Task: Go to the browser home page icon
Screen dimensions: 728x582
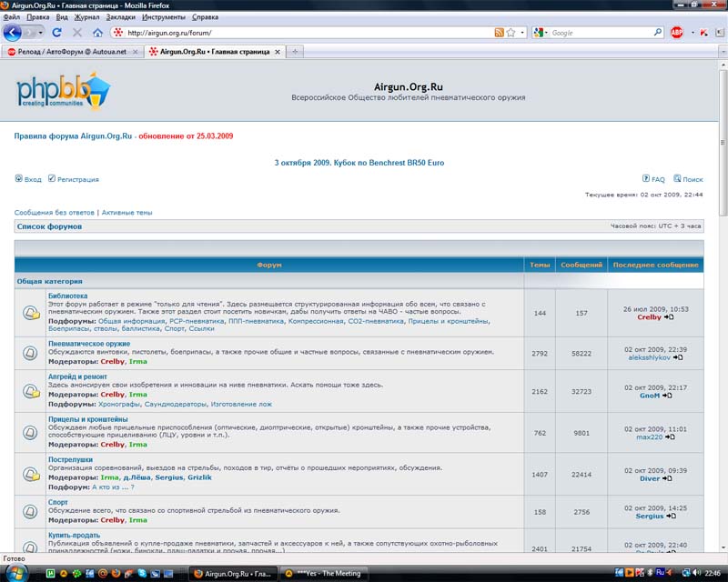Action: tap(97, 33)
